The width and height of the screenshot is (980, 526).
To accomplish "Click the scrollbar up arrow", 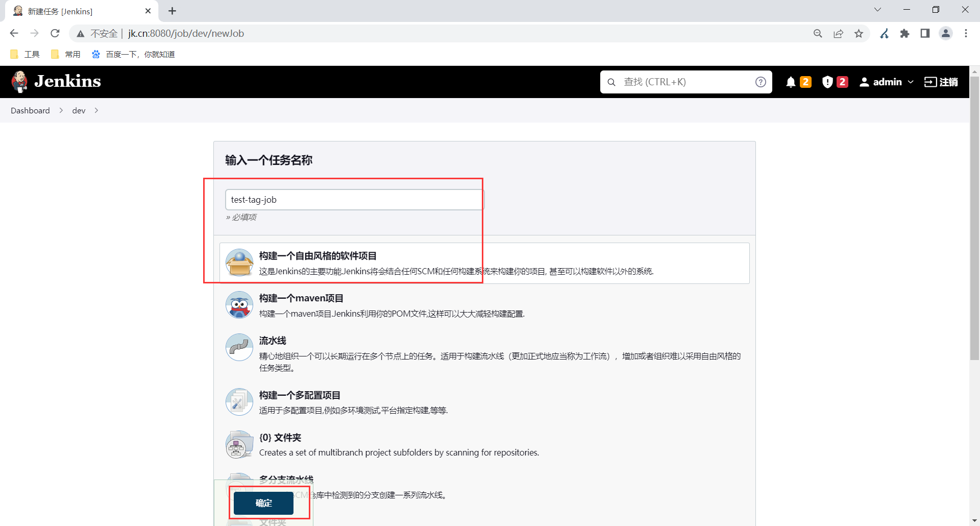I will point(974,71).
